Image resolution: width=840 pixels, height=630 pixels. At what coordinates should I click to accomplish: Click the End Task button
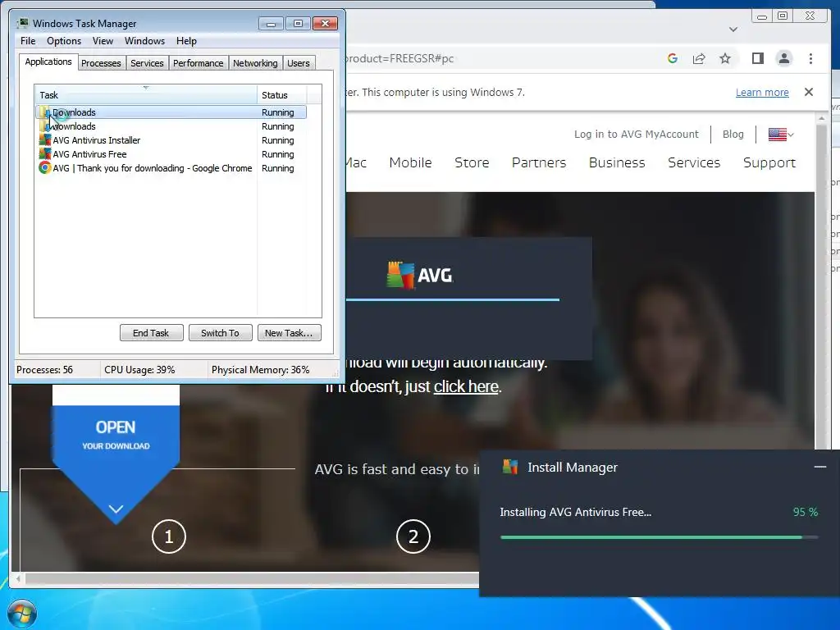click(x=151, y=333)
